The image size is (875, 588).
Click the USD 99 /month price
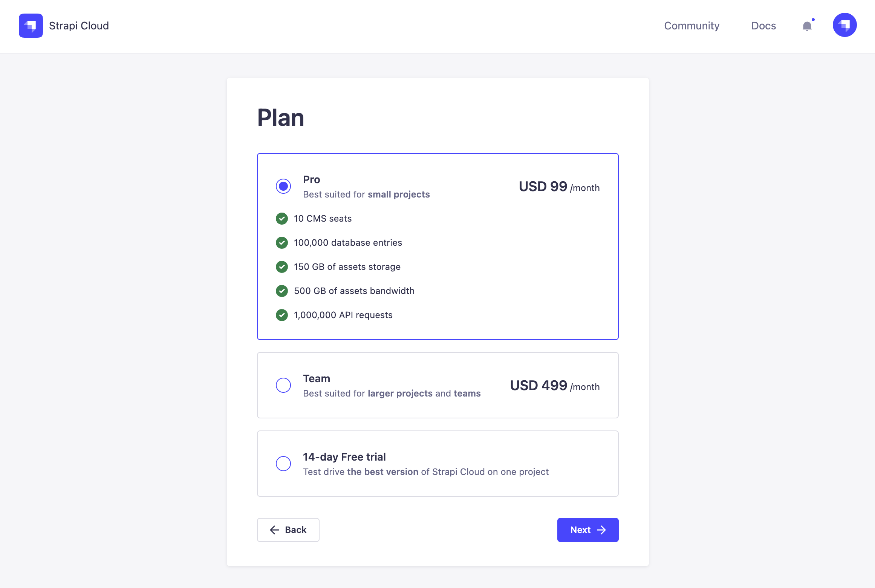point(559,187)
